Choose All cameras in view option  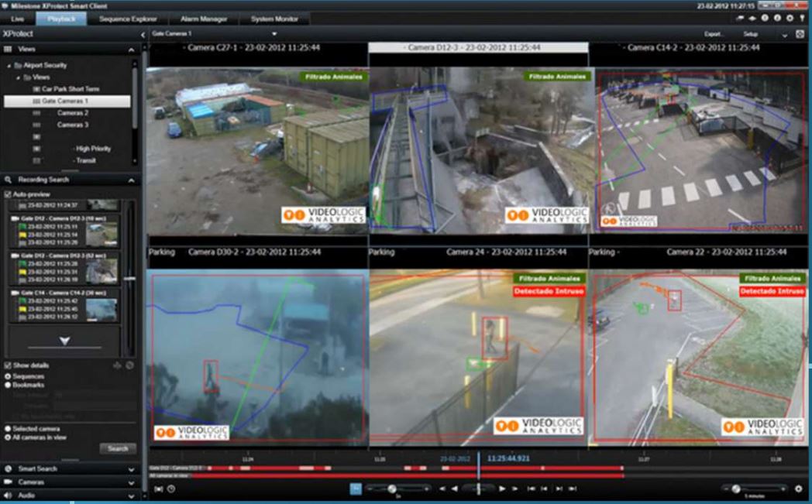coord(8,437)
